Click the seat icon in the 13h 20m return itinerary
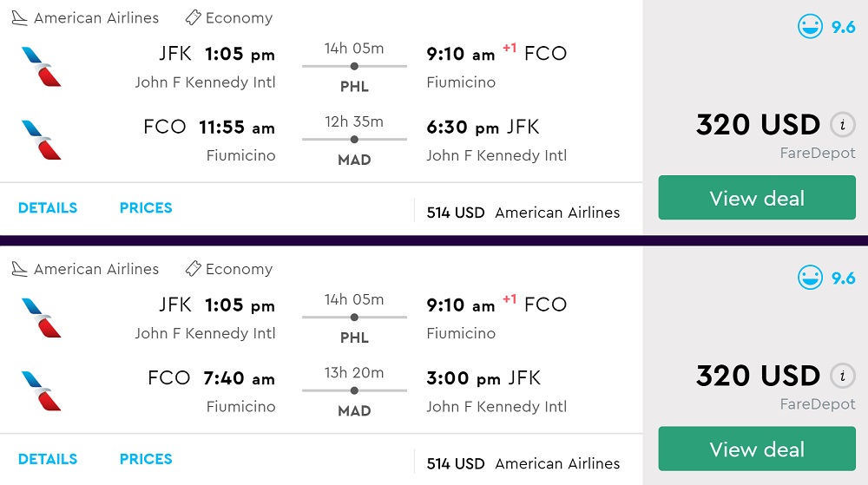 [19, 269]
